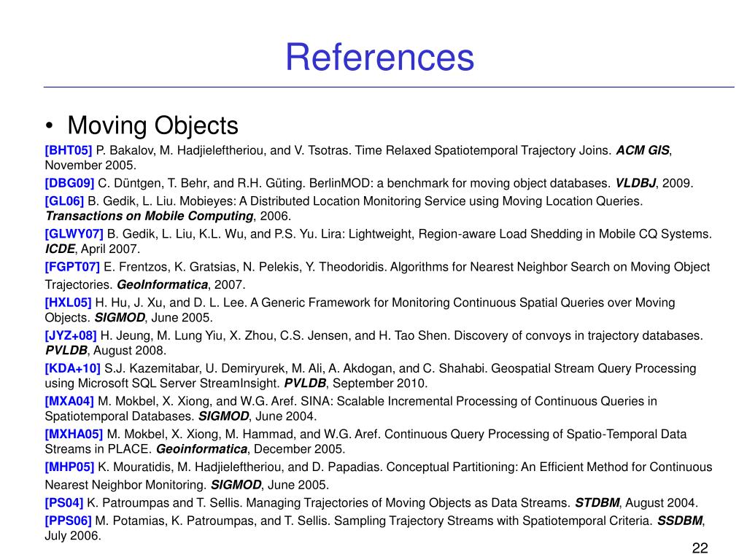The height and width of the screenshot is (560, 747).
Task: Click the [PPS06] citation key
Action: pyautogui.click(x=68, y=521)
